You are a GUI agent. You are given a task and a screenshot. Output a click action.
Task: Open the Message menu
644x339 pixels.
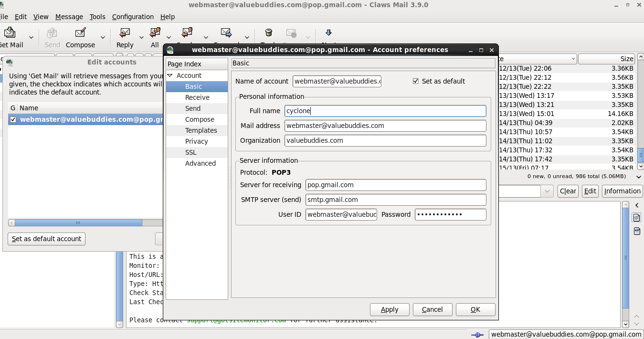click(69, 17)
